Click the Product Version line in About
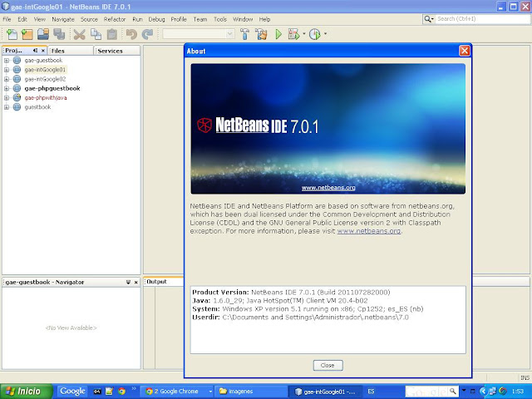The height and width of the screenshot is (399, 532). (291, 292)
